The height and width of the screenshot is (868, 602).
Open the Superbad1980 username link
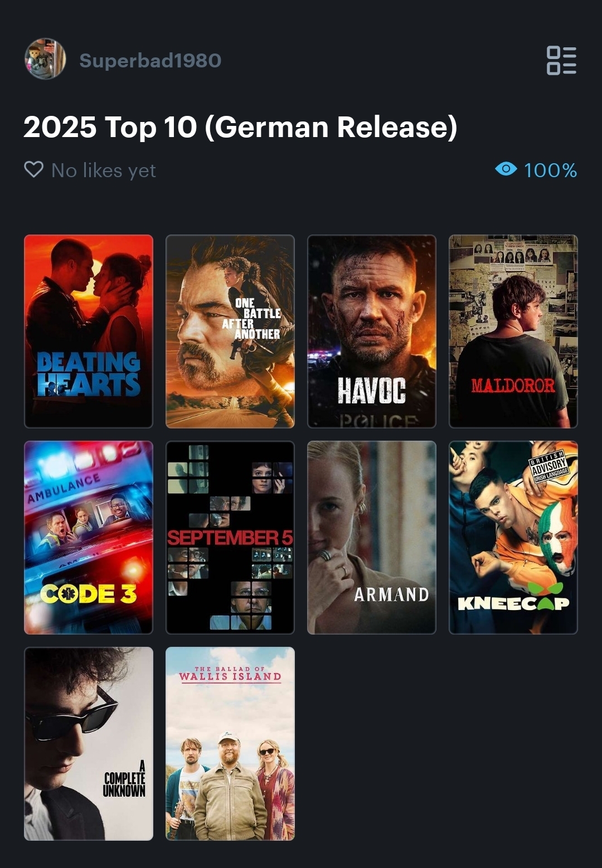click(x=151, y=60)
